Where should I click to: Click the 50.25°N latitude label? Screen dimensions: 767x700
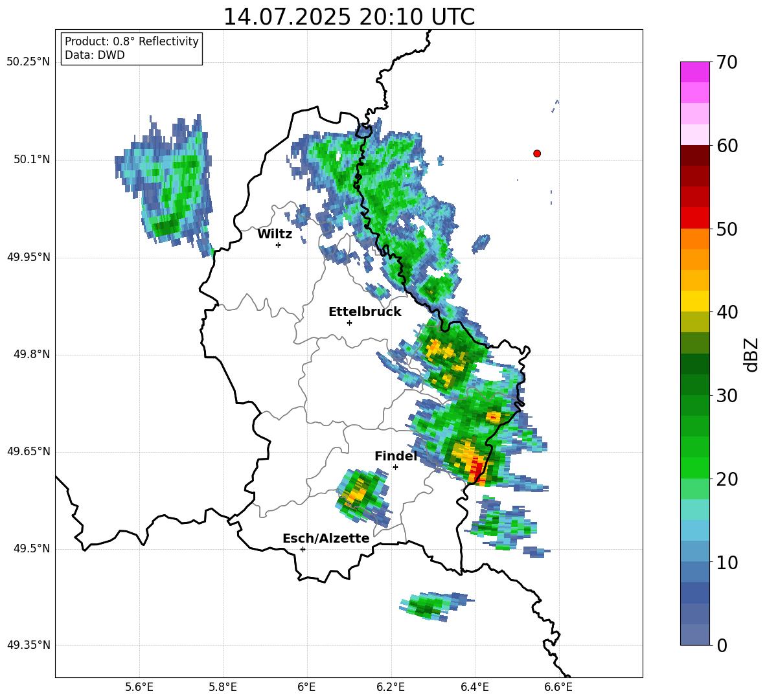tap(29, 62)
